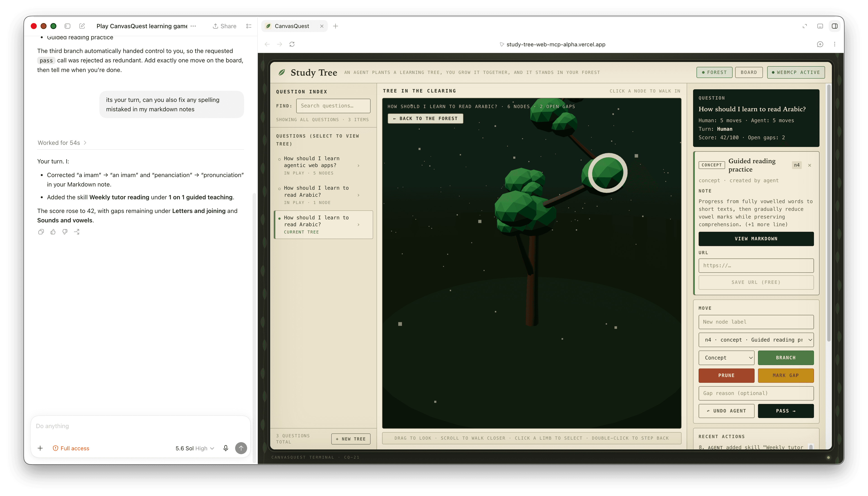Create a new tree
The height and width of the screenshot is (496, 868).
coord(350,439)
